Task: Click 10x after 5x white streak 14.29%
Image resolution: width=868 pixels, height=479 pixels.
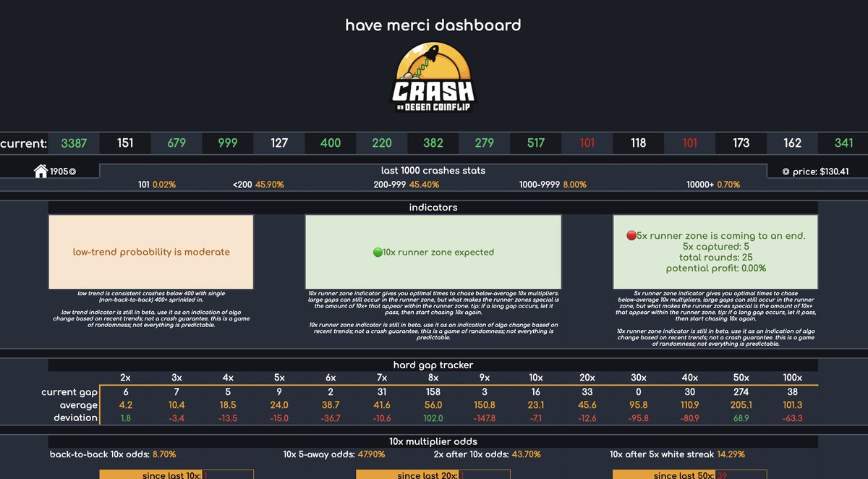Action: coord(676,454)
